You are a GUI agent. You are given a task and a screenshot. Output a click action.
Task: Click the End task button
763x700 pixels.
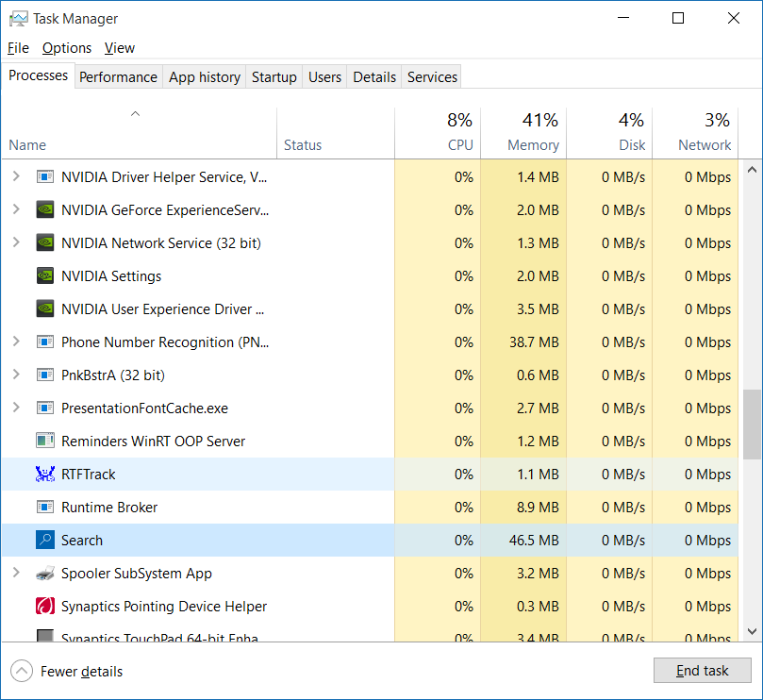point(703,671)
